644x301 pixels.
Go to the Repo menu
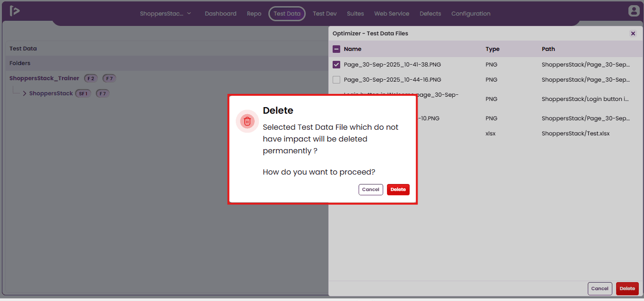(254, 14)
